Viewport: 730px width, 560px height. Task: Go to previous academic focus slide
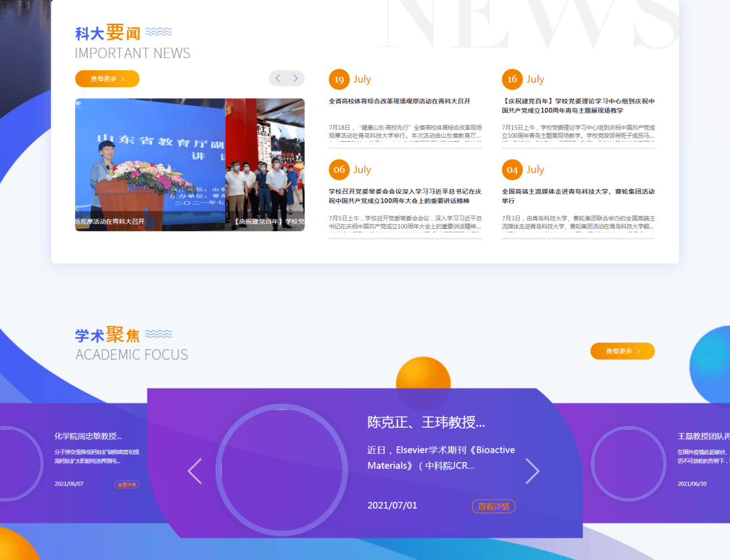pos(195,471)
